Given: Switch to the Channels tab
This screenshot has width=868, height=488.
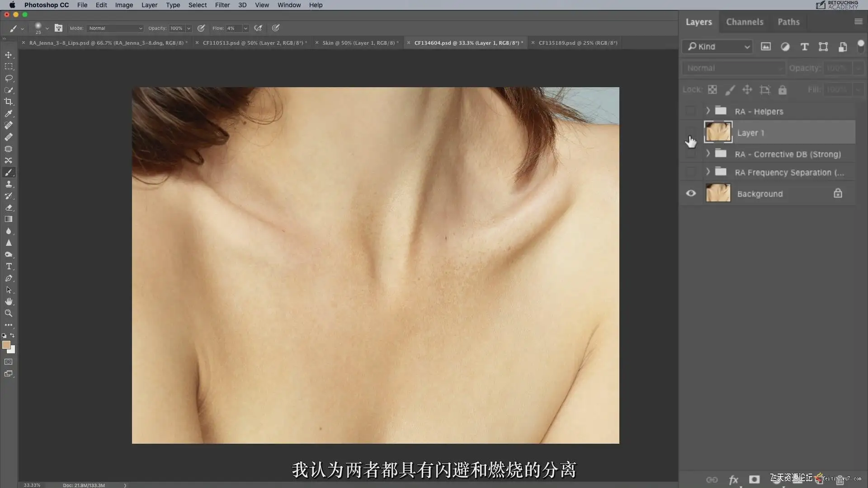Looking at the screenshot, I should tap(745, 22).
